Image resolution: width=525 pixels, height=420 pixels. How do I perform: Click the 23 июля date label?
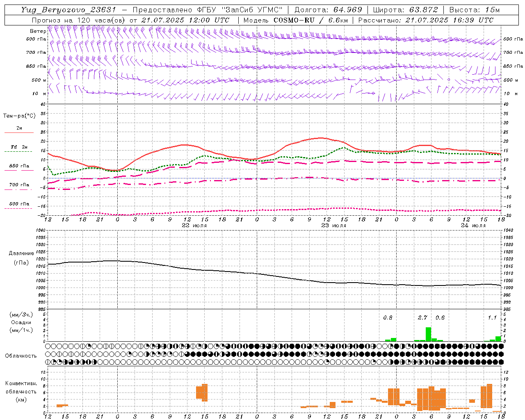(x=334, y=226)
